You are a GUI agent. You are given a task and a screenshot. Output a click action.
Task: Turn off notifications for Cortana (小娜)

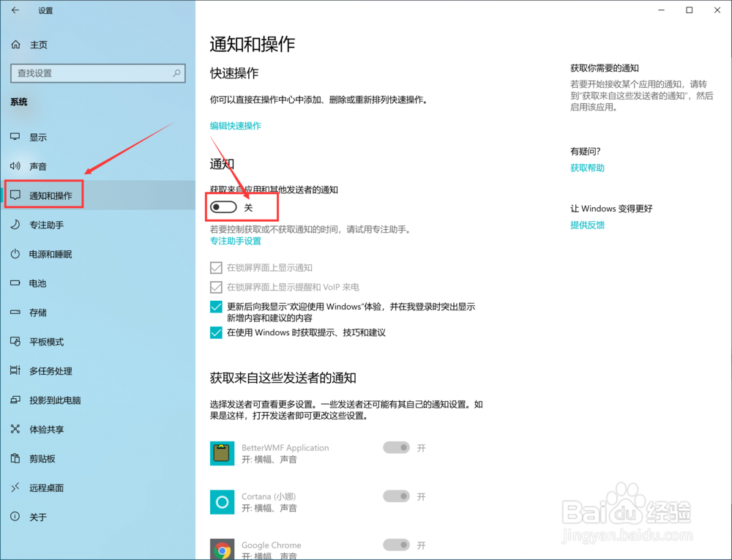tap(396, 496)
